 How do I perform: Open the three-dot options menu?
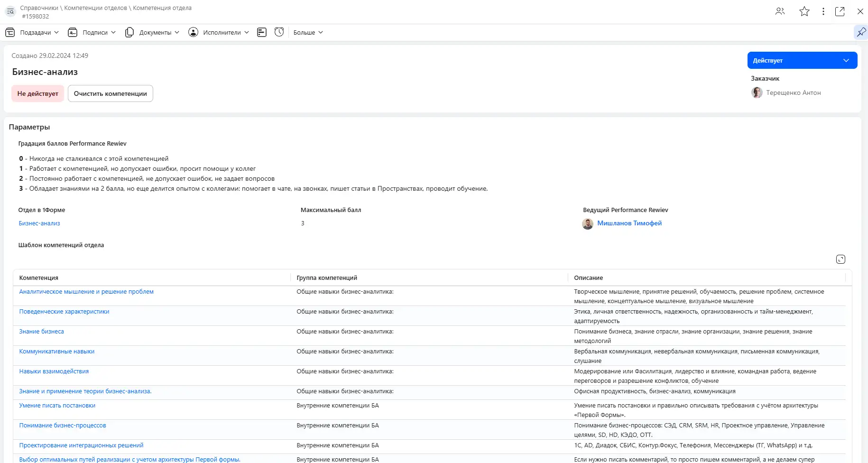pyautogui.click(x=823, y=11)
